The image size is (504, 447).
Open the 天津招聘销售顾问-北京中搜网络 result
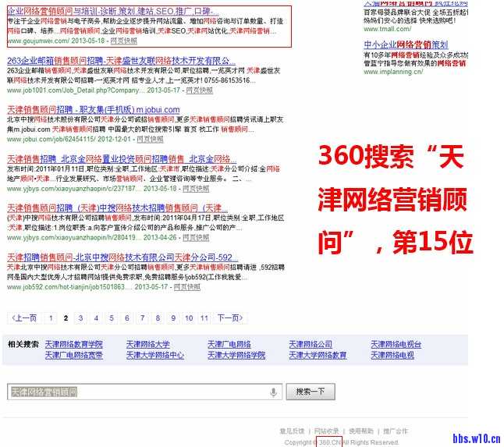click(122, 257)
